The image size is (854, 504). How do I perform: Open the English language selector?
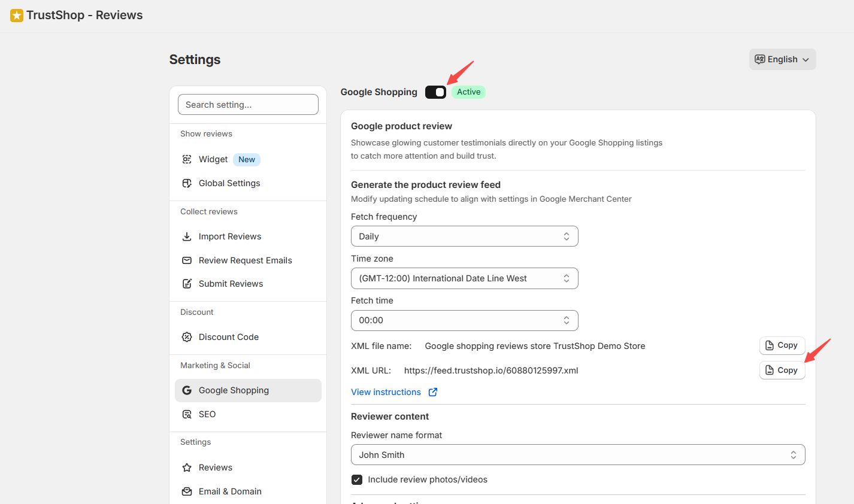782,59
